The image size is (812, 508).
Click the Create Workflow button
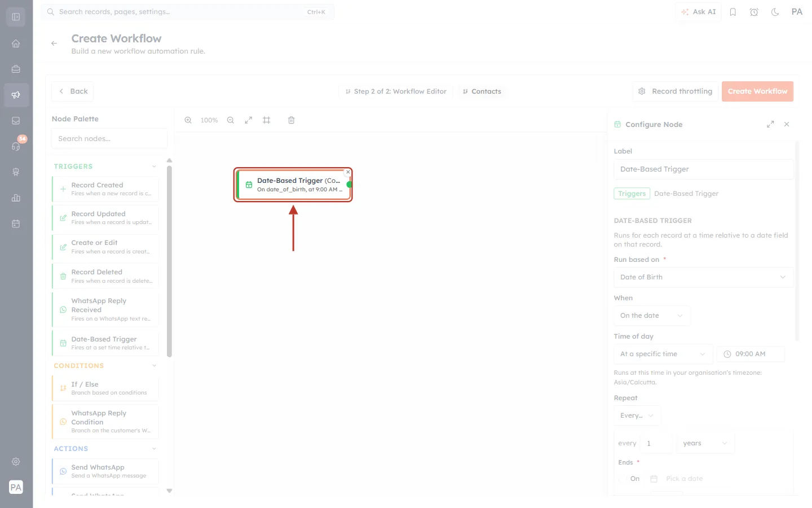[757, 91]
